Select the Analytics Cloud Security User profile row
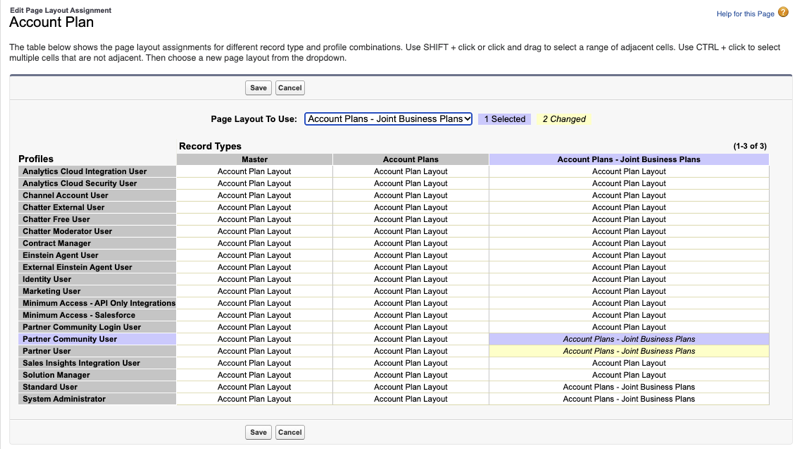This screenshot has width=800, height=449. click(97, 183)
